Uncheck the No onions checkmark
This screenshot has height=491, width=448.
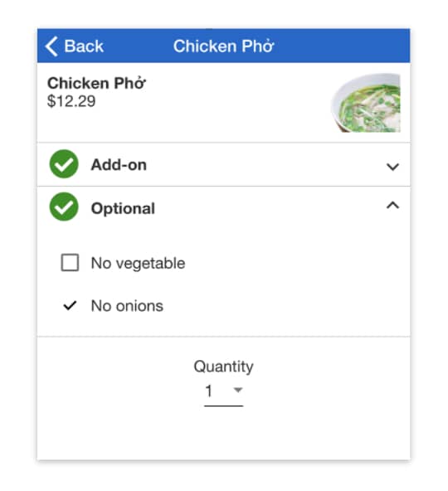[x=70, y=305]
